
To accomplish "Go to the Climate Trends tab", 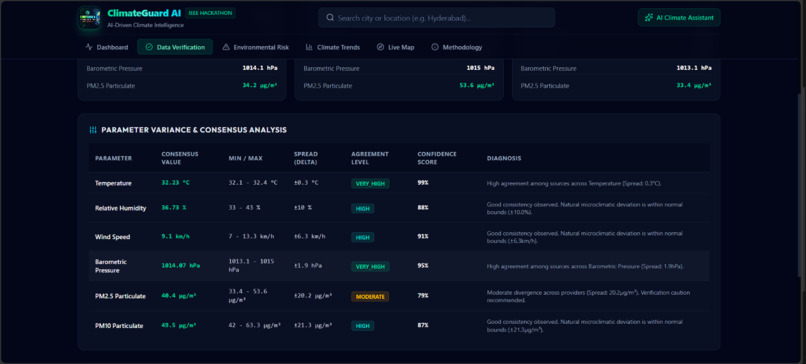I will 333,47.
